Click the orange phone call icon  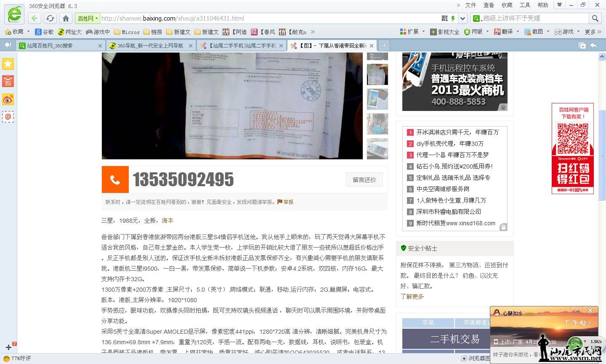point(115,179)
